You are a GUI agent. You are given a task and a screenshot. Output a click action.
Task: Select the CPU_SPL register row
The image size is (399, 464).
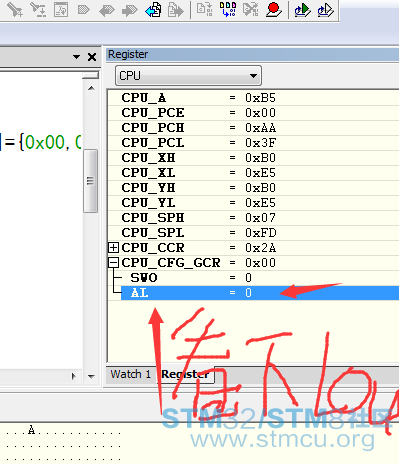(253, 233)
